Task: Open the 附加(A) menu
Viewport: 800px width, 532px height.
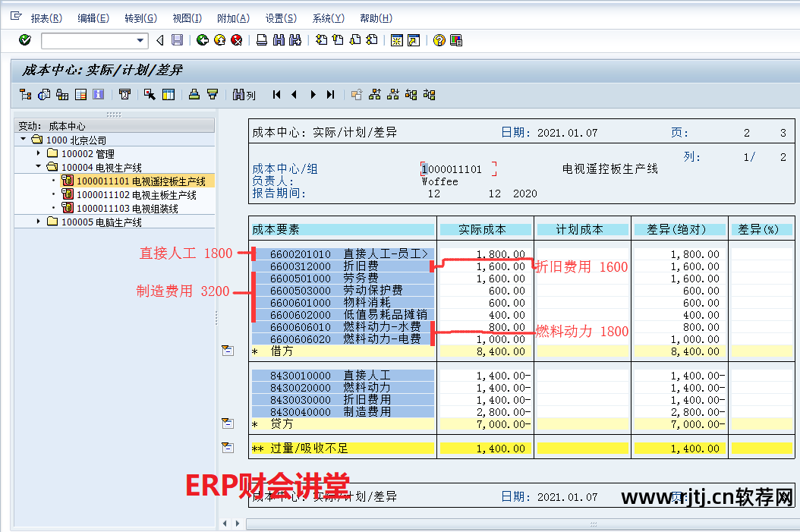Action: coord(233,18)
